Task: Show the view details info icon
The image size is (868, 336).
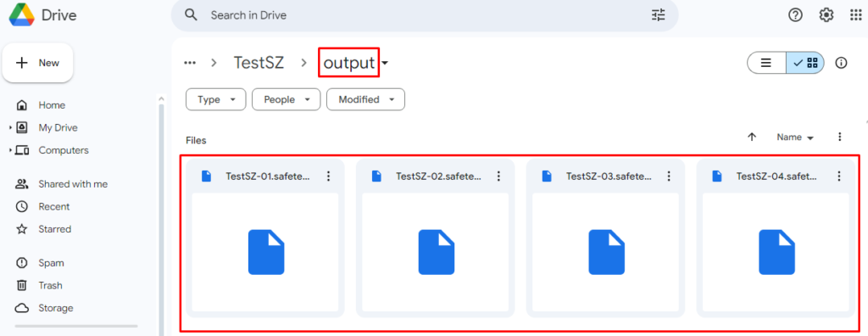Action: (x=841, y=63)
